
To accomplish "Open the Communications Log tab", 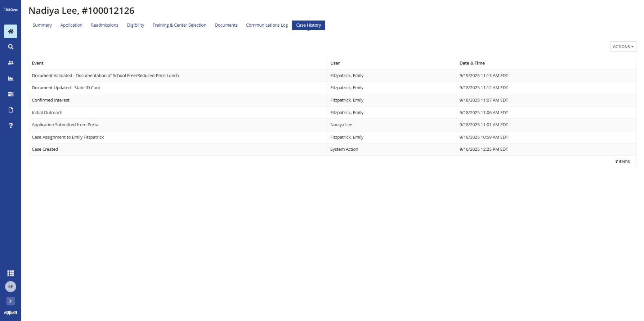I will click(267, 25).
